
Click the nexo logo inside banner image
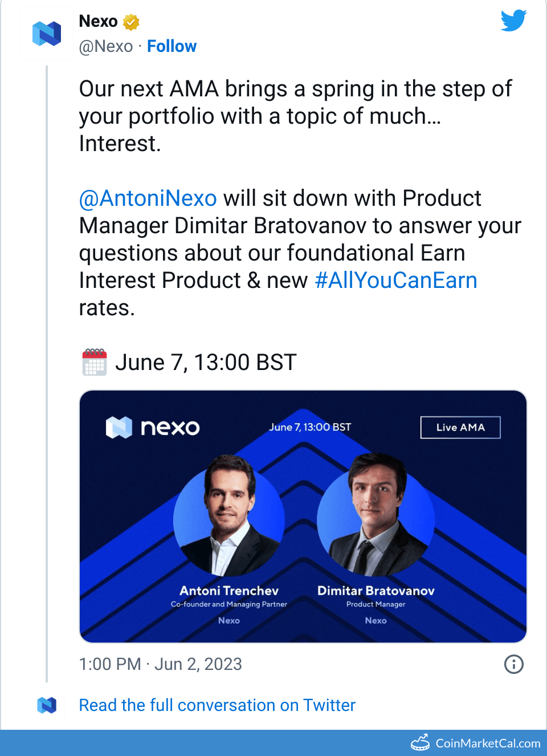click(x=153, y=427)
